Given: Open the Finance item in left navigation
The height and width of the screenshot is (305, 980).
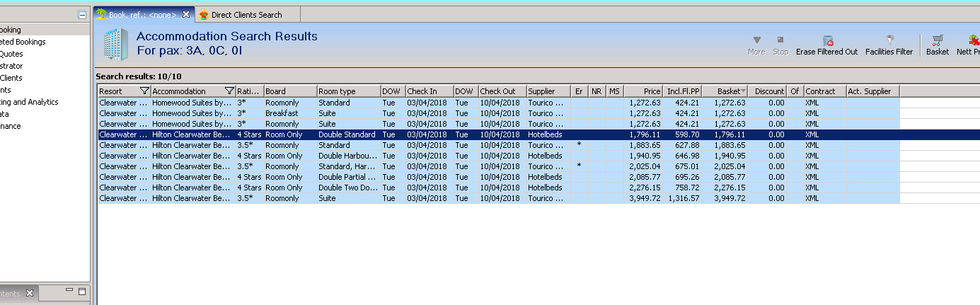Looking at the screenshot, I should [11, 126].
